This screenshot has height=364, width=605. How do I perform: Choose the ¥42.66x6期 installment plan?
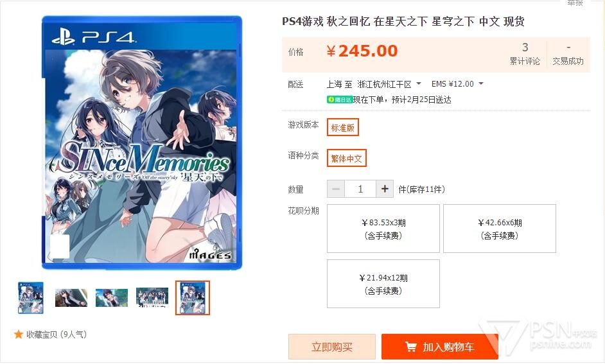pos(500,229)
